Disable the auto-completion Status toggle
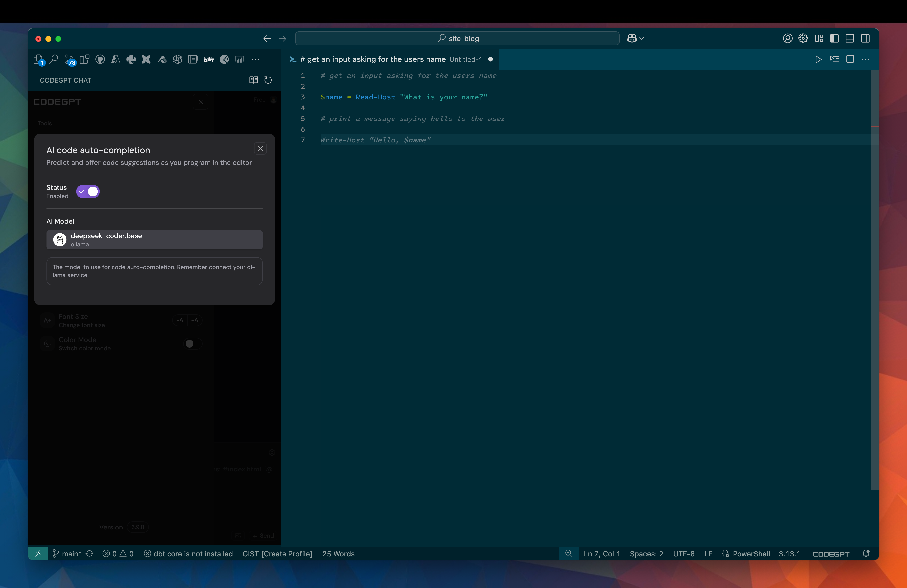This screenshot has width=907, height=588. (88, 192)
